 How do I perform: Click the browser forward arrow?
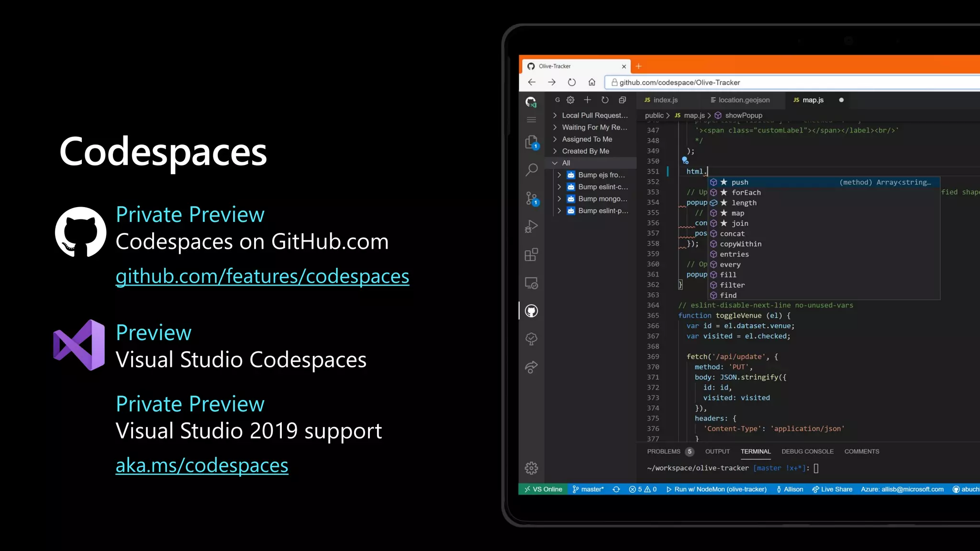click(x=552, y=82)
